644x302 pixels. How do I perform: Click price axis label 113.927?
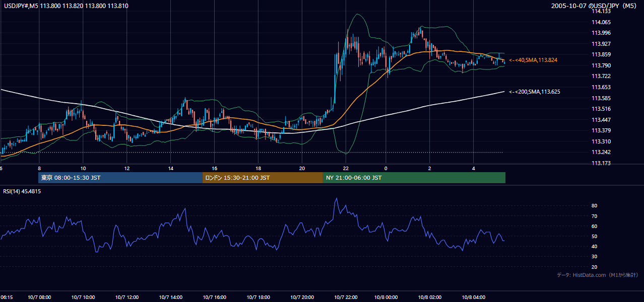coord(601,44)
